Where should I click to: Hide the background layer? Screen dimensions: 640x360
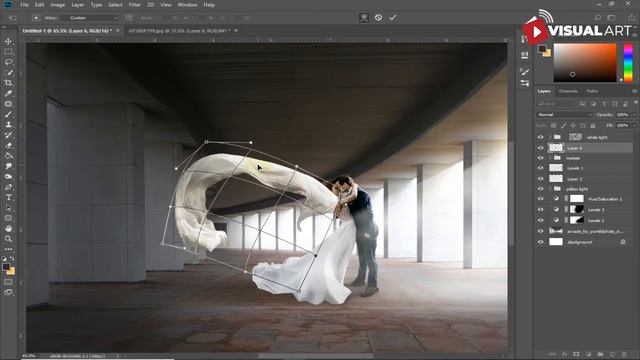[x=540, y=242]
